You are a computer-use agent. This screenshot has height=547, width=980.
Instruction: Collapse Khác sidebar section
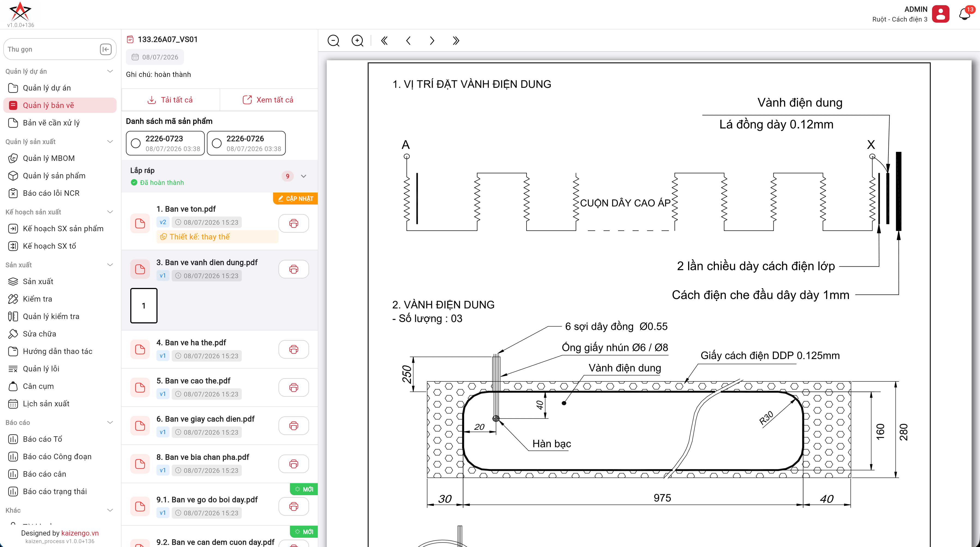pyautogui.click(x=110, y=510)
